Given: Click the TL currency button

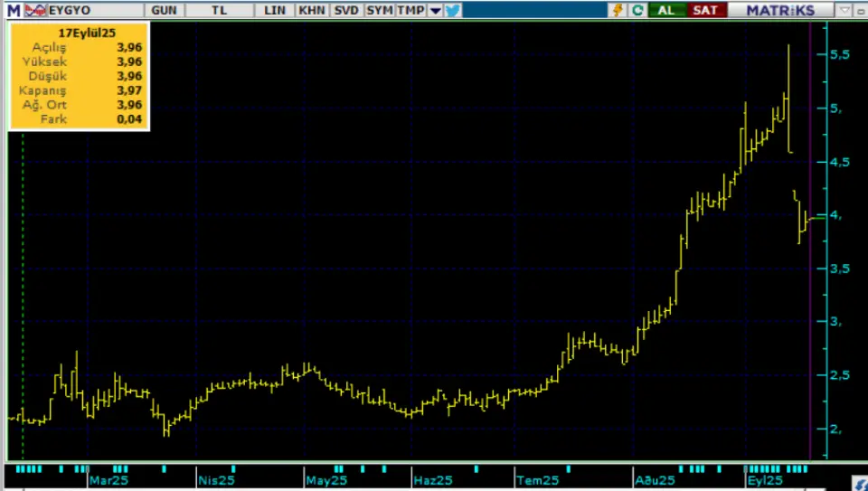Looking at the screenshot, I should [x=219, y=10].
